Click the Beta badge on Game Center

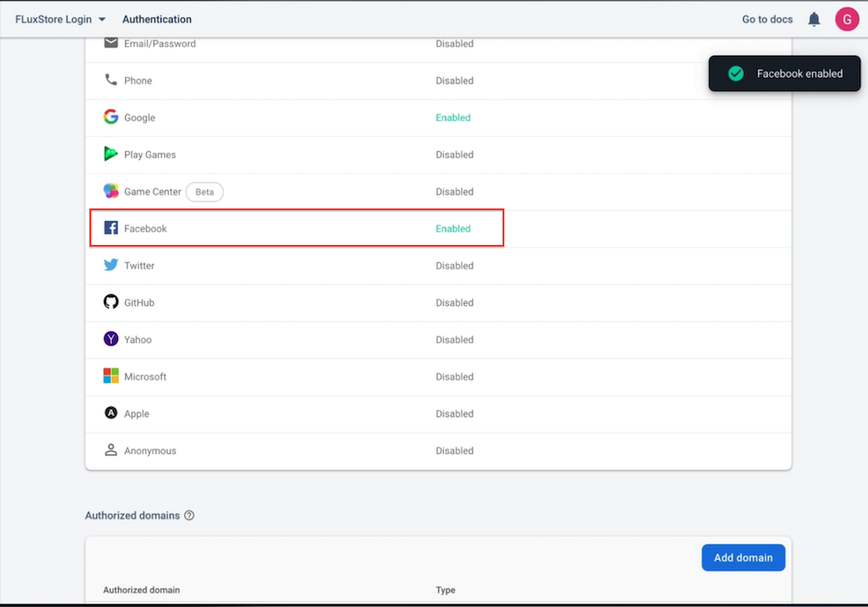tap(204, 192)
